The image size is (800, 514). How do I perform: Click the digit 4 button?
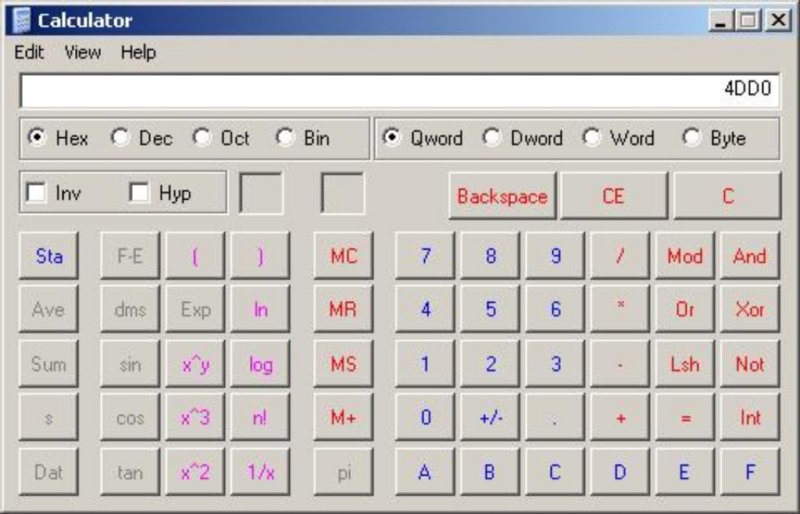tap(425, 309)
